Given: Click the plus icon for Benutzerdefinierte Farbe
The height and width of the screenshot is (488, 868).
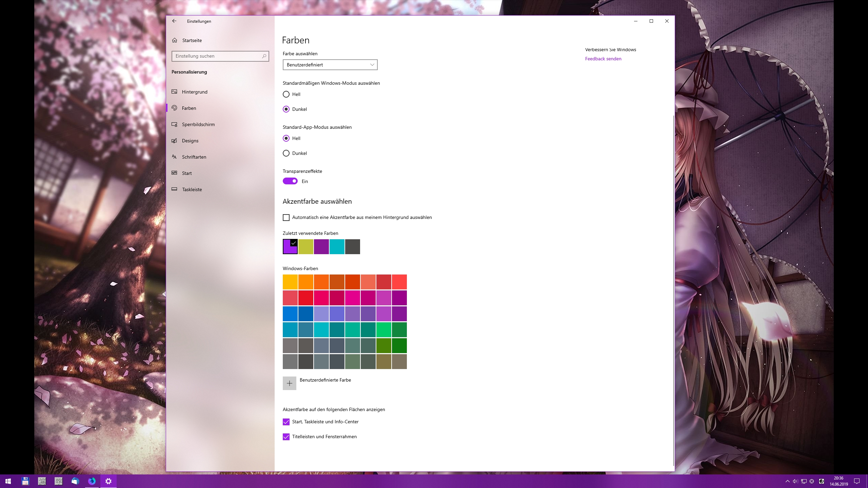Looking at the screenshot, I should tap(290, 383).
